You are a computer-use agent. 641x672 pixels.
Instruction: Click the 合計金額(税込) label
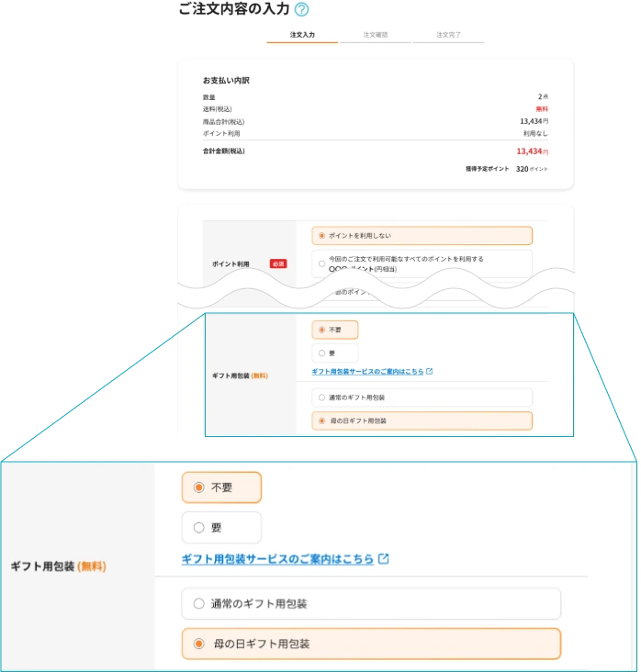(x=225, y=151)
